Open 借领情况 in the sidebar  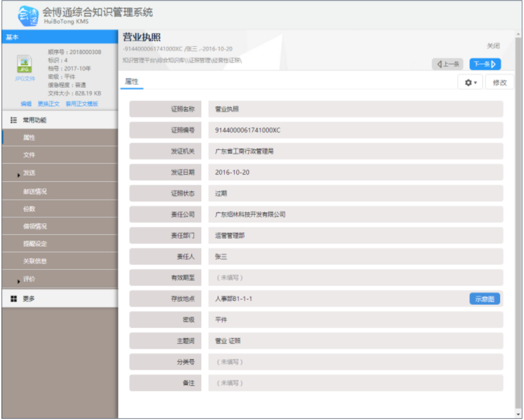pyautogui.click(x=35, y=226)
